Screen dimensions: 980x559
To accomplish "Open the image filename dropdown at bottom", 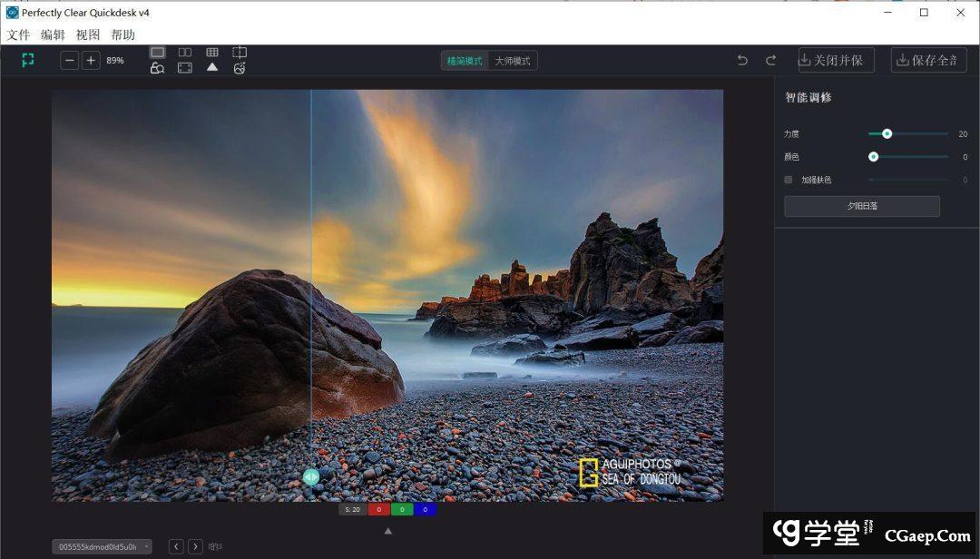I will point(102,547).
